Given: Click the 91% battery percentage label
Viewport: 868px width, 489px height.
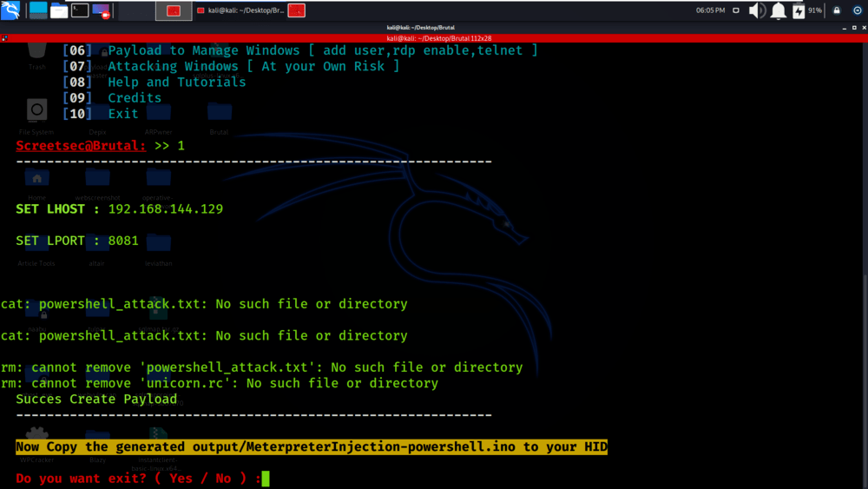Looking at the screenshot, I should (815, 10).
